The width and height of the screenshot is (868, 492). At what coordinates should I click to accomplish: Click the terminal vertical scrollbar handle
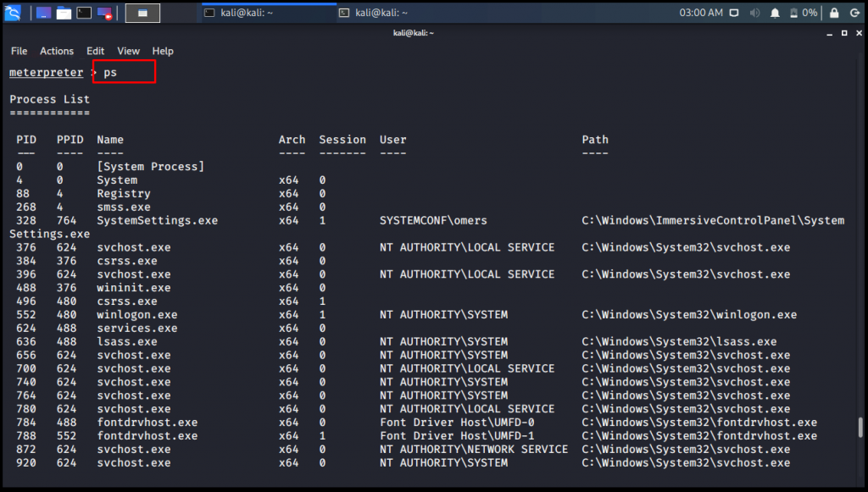pyautogui.click(x=861, y=426)
